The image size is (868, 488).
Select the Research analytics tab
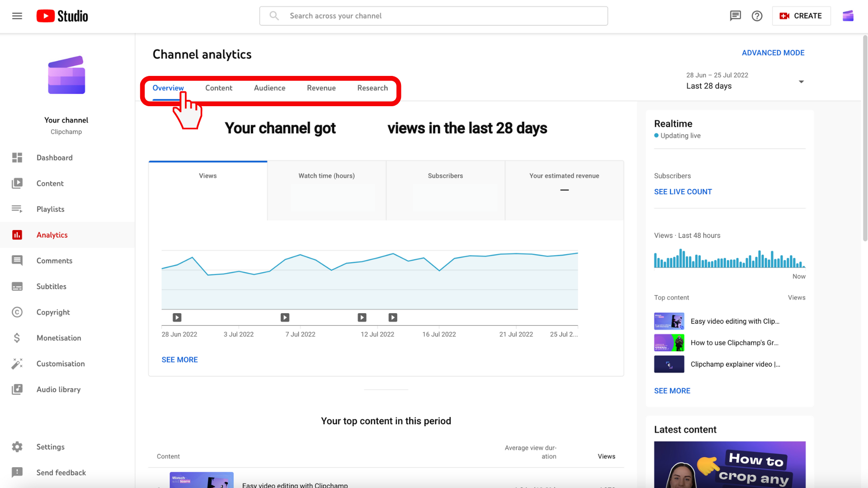pyautogui.click(x=373, y=88)
